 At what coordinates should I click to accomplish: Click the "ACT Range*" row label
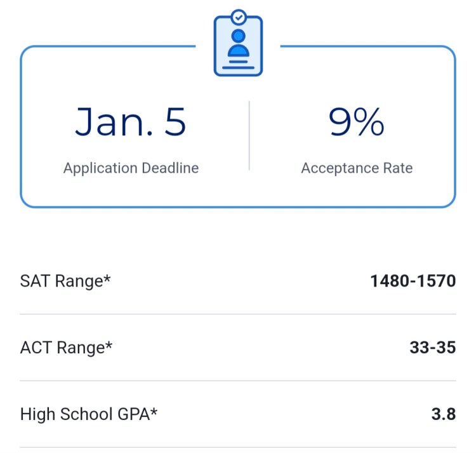coord(66,348)
